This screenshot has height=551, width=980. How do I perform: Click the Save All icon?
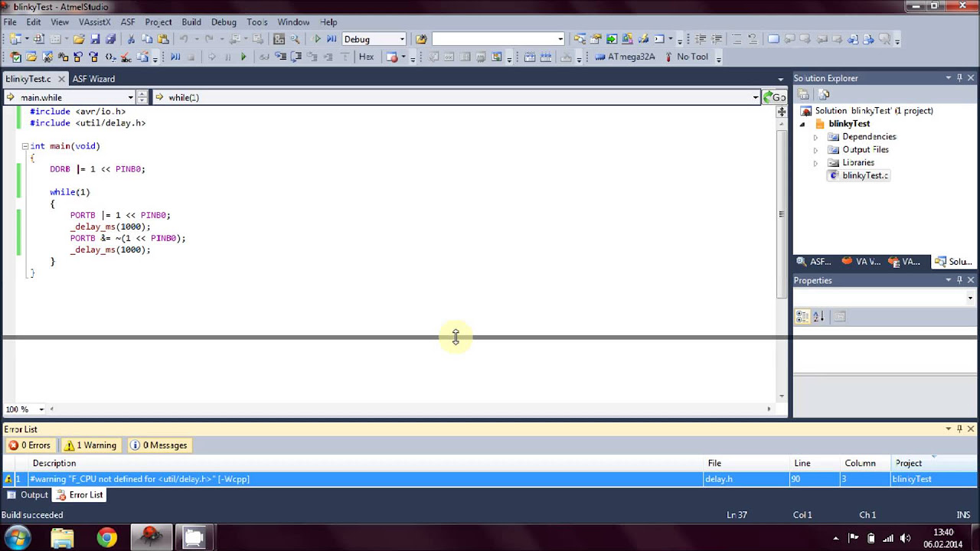(110, 39)
